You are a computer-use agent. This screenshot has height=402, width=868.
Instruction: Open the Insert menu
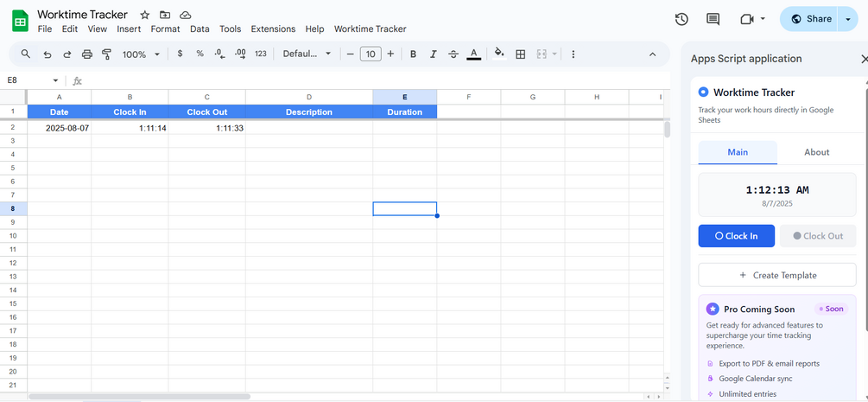[x=129, y=29]
